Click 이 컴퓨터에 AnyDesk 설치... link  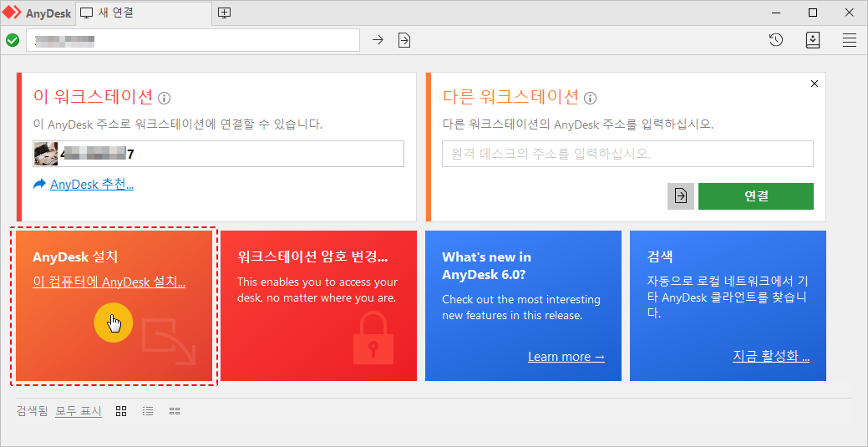coord(109,282)
